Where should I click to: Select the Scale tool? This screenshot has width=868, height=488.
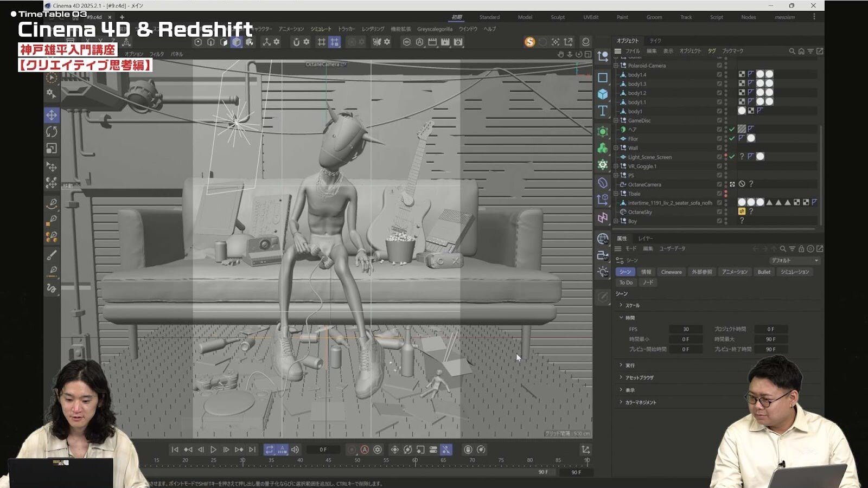[52, 149]
